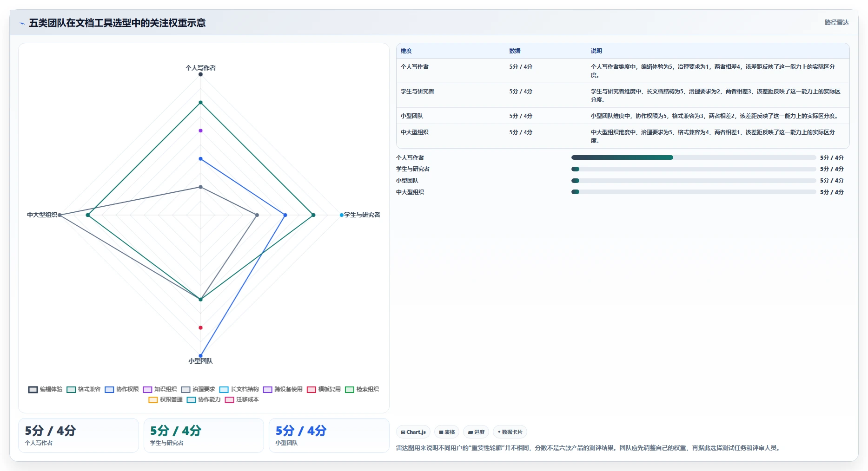Click 中大型组织 in the table's fourth row
The height and width of the screenshot is (471, 868).
click(415, 132)
